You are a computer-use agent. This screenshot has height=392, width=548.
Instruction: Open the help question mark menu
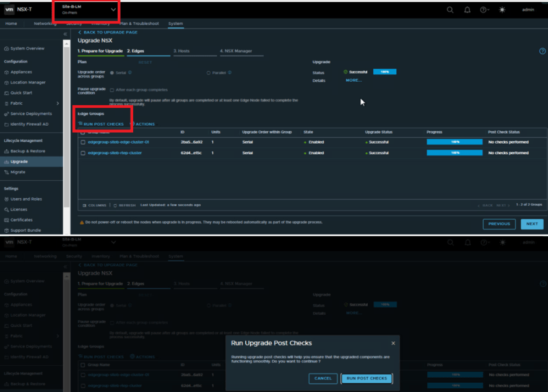(484, 10)
